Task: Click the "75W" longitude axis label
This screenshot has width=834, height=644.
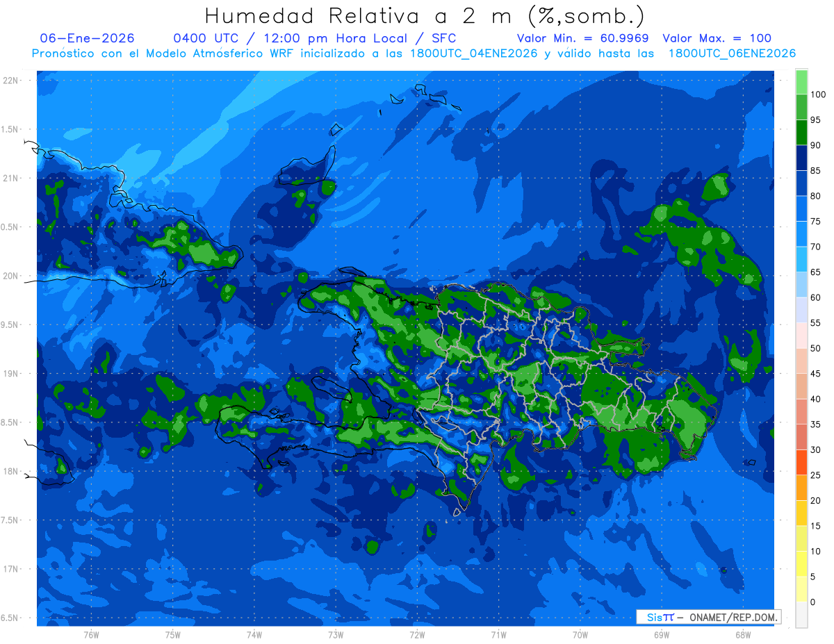Action: click(172, 635)
